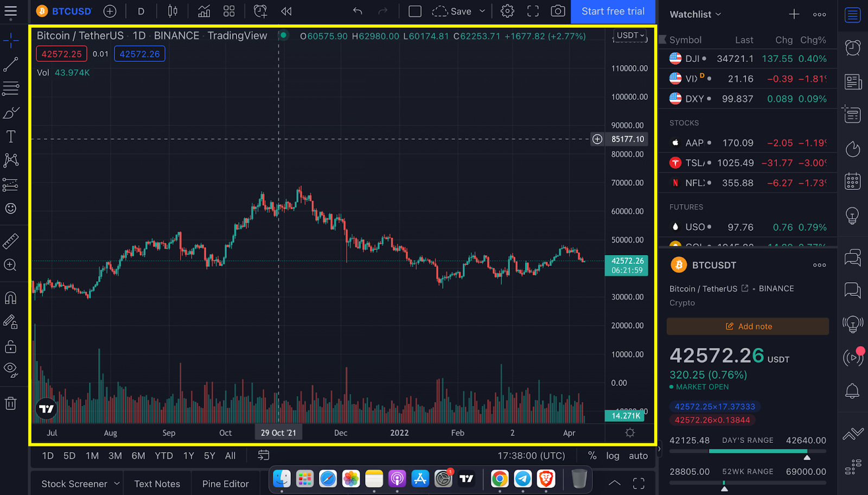Image resolution: width=868 pixels, height=495 pixels.
Task: Expand the Save layout dropdown
Action: click(483, 11)
